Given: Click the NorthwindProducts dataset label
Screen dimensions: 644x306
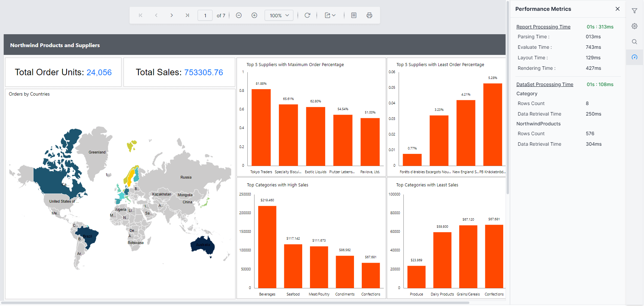Looking at the screenshot, I should tap(538, 124).
